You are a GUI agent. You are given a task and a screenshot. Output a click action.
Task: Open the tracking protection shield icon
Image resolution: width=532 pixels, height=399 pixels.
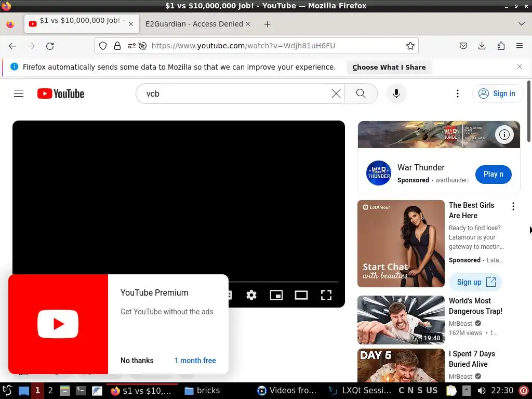pos(103,46)
